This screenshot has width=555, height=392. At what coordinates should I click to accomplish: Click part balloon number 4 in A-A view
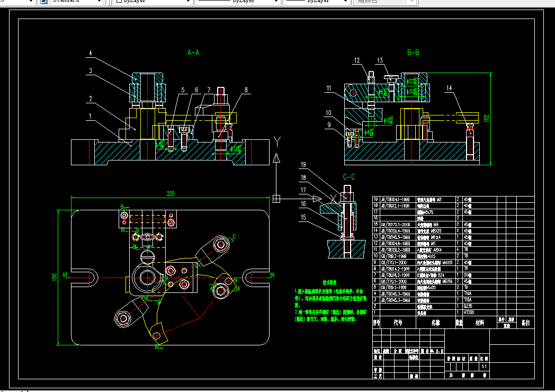coord(91,53)
